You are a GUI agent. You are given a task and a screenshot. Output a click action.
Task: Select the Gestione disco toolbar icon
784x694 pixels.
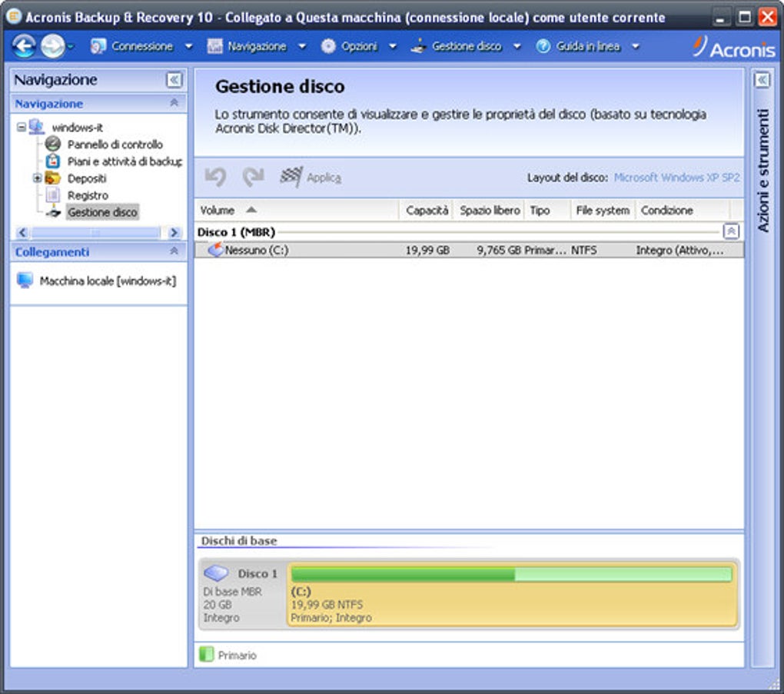pos(417,46)
